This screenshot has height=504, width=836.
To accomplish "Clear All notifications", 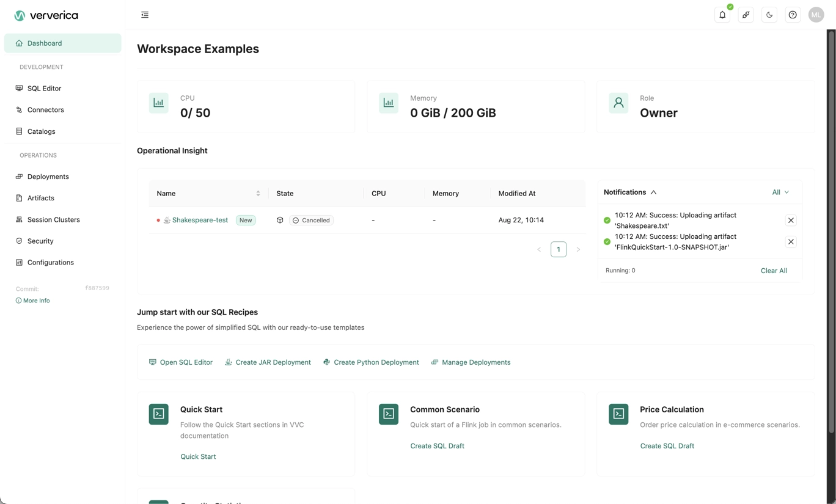I will (774, 271).
